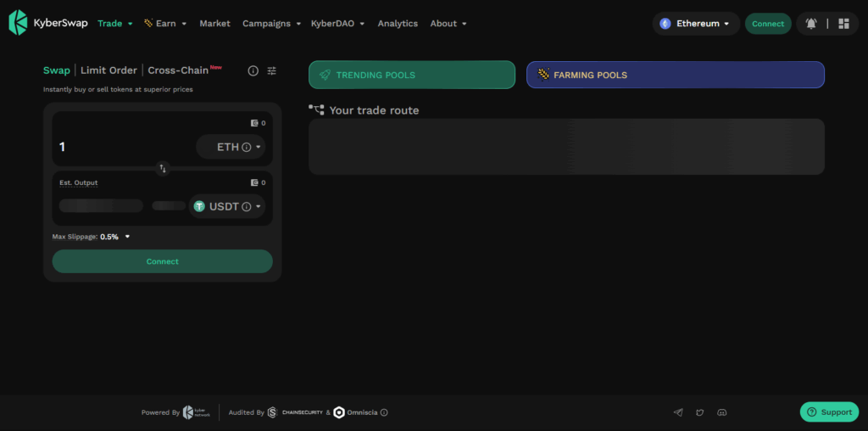The image size is (868, 431).
Task: Open the Telegram icon in footer
Action: pyautogui.click(x=678, y=412)
